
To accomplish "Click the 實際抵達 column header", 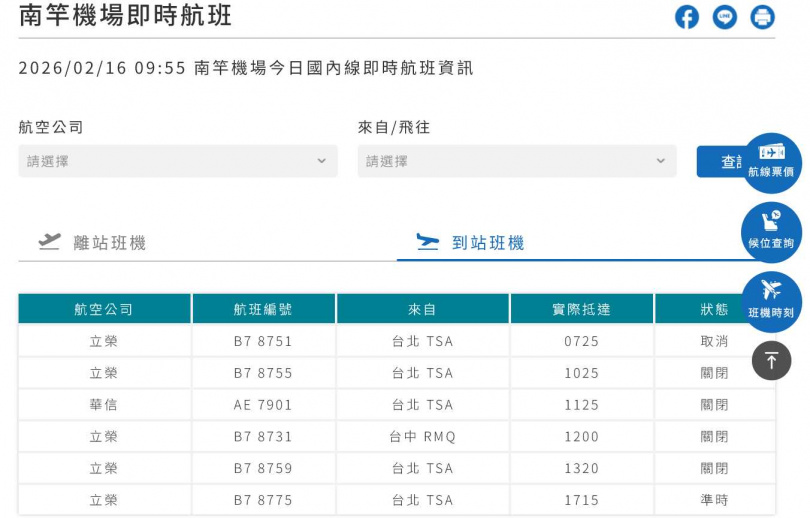I will (582, 309).
